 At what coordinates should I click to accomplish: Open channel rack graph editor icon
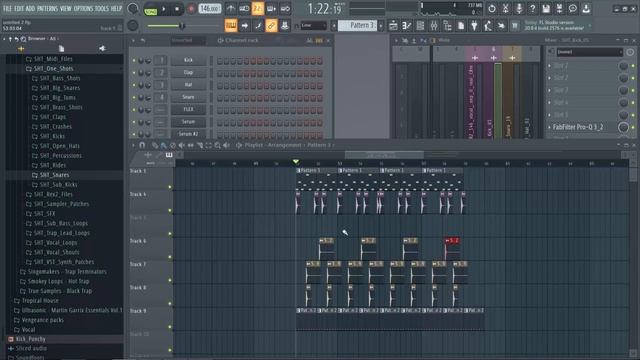coord(310,40)
